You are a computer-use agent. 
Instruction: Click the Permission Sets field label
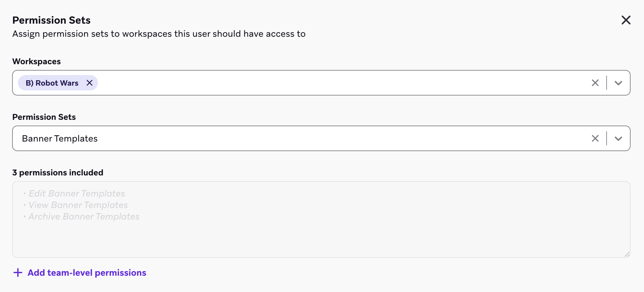[x=44, y=117]
